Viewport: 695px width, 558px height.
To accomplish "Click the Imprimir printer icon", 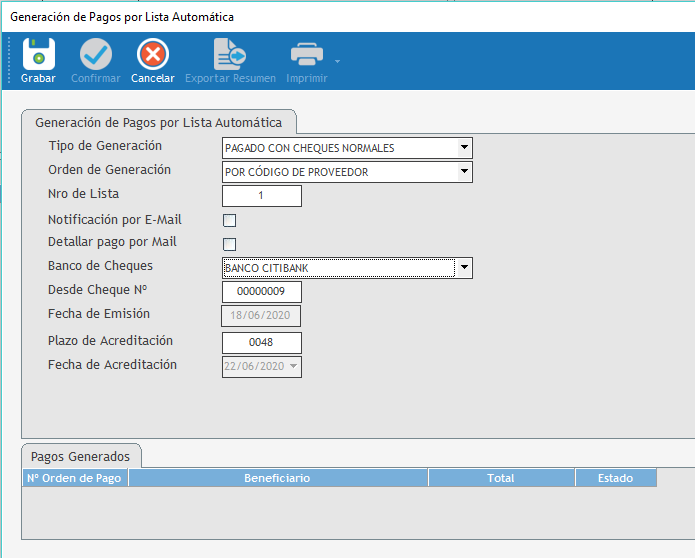I will click(306, 54).
